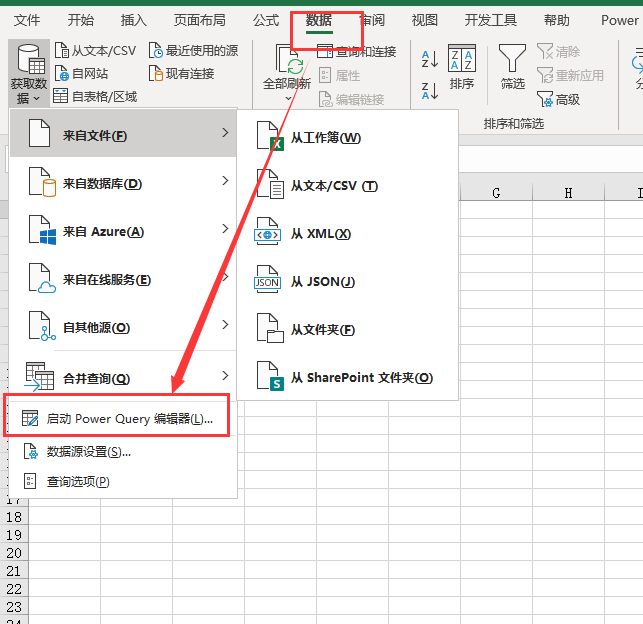Open the 排序 sort dialog
643x624 pixels.
click(x=462, y=67)
